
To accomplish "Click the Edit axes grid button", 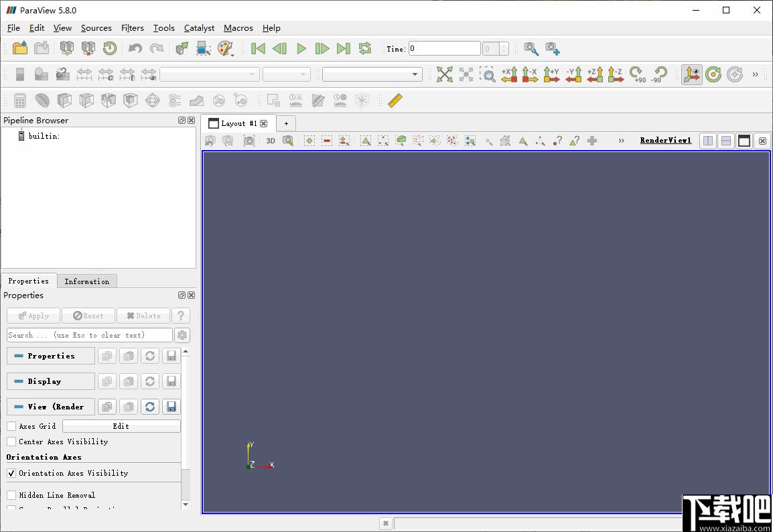I will pyautogui.click(x=121, y=426).
